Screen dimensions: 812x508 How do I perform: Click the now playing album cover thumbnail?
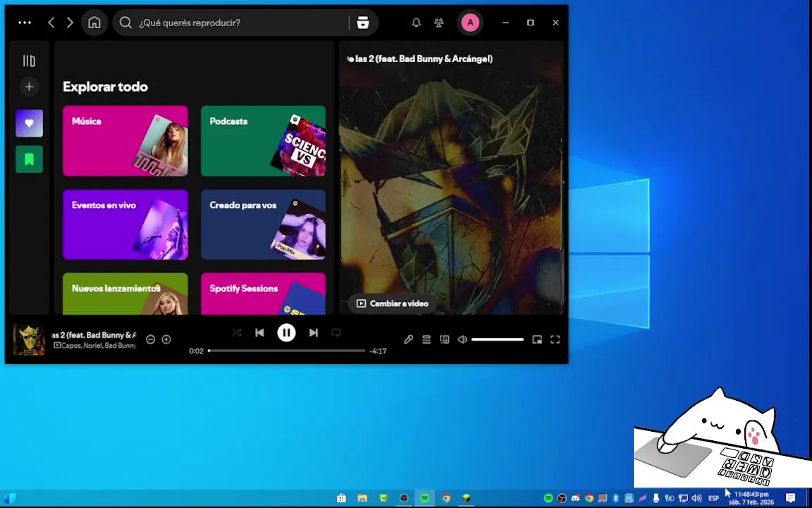click(x=28, y=339)
